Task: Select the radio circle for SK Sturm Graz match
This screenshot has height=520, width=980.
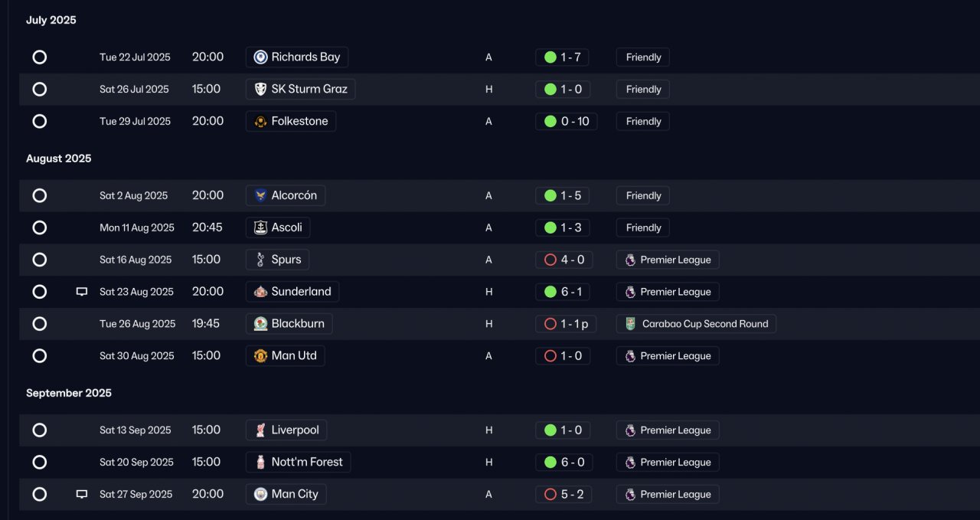Action: [x=40, y=90]
